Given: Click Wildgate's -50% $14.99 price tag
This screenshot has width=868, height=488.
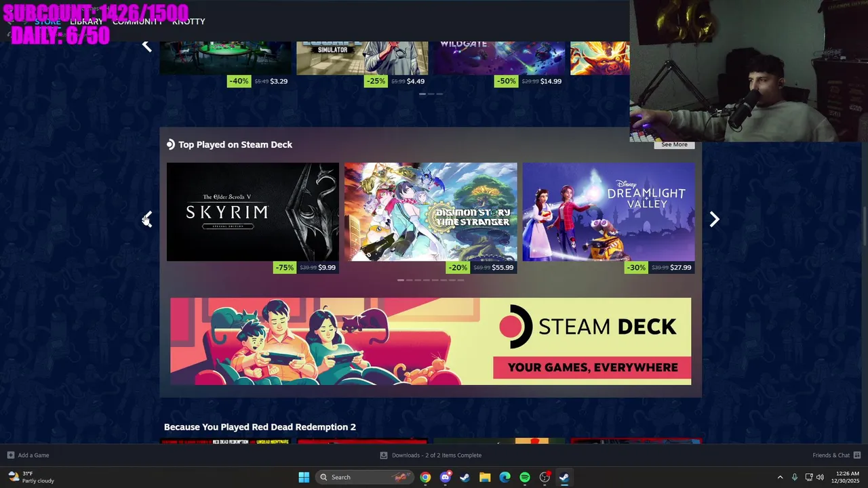Looking at the screenshot, I should 529,81.
